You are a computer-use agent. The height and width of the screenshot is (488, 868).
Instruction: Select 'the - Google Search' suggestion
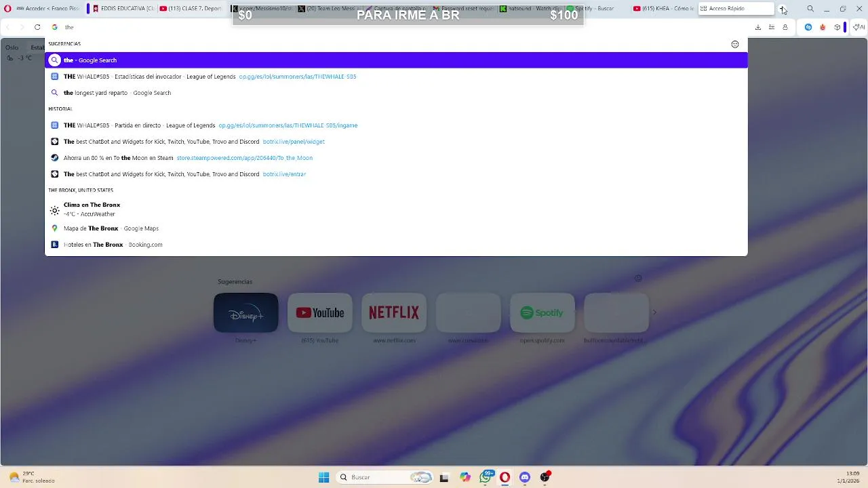coord(396,60)
